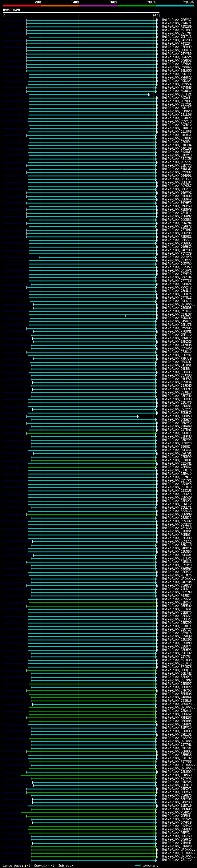197x868 pixels.
Task: Open hit UniRef100_Q56YC7
Action: click(177, 20)
